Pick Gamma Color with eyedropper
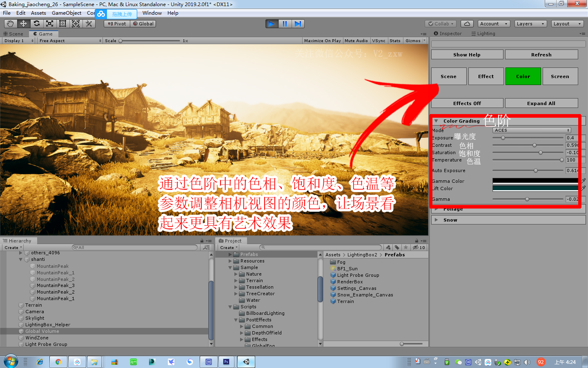The image size is (588, 368). [x=583, y=181]
